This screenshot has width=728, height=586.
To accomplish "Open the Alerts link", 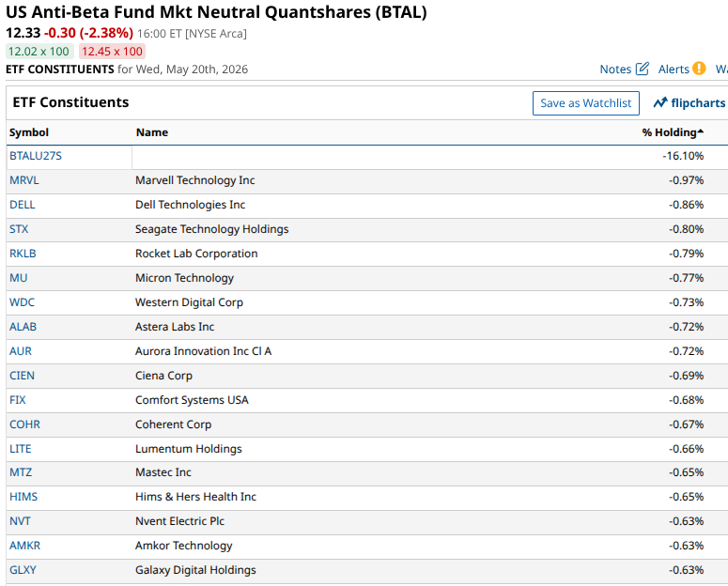I will 674,69.
